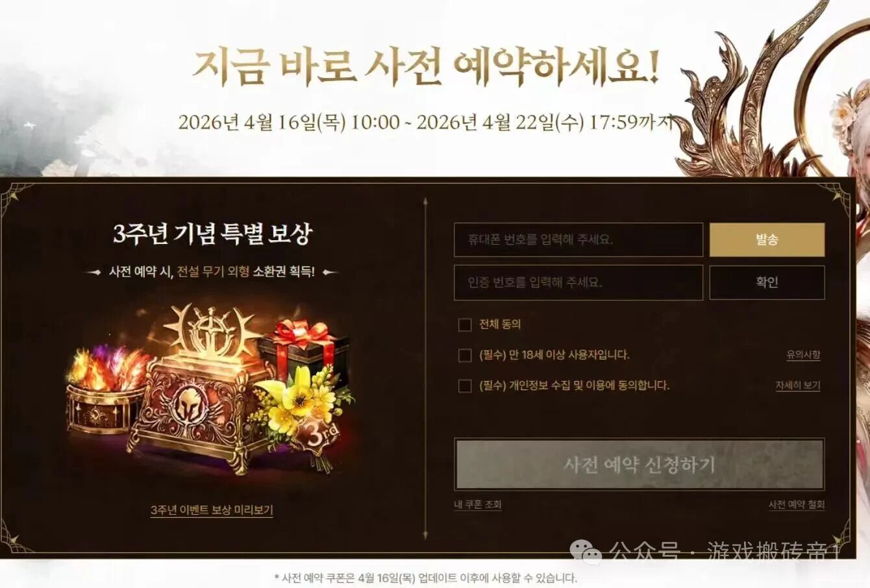
Task: Submit with 사전 예약 신청하기 button
Action: pyautogui.click(x=639, y=464)
